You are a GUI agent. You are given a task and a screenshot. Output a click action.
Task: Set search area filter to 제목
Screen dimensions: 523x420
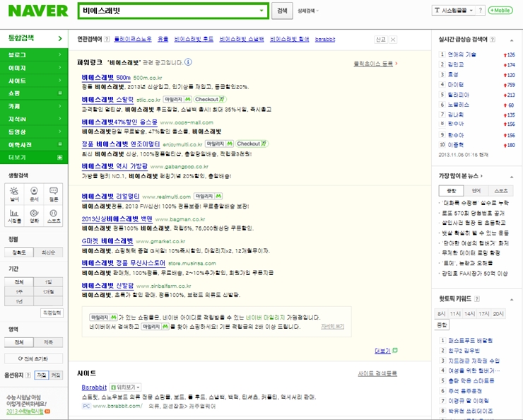click(x=48, y=342)
